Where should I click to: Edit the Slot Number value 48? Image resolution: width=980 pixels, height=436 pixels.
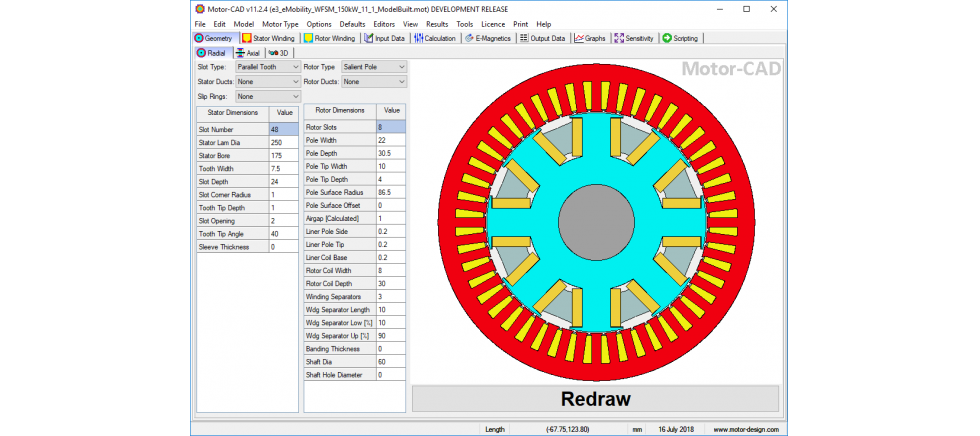pyautogui.click(x=284, y=129)
